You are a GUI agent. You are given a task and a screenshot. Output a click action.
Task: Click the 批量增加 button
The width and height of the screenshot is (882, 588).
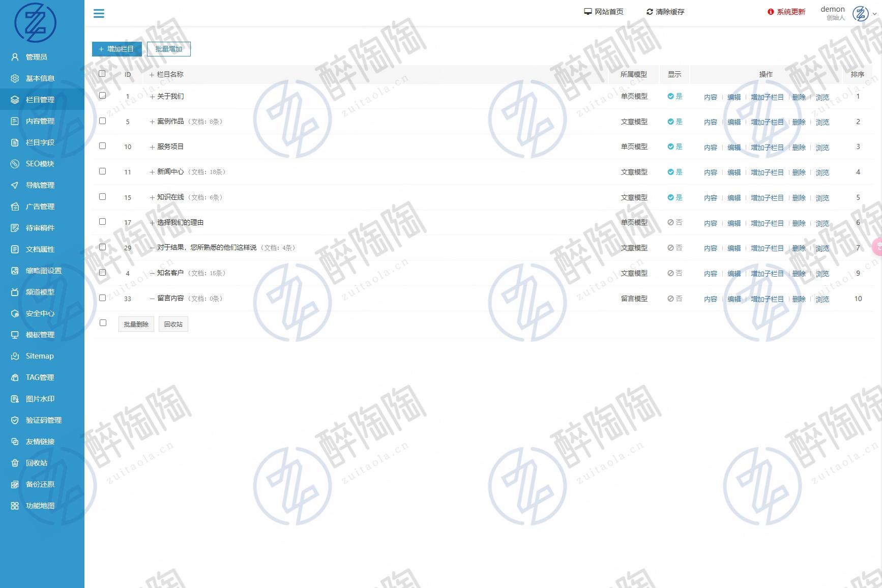coord(169,49)
